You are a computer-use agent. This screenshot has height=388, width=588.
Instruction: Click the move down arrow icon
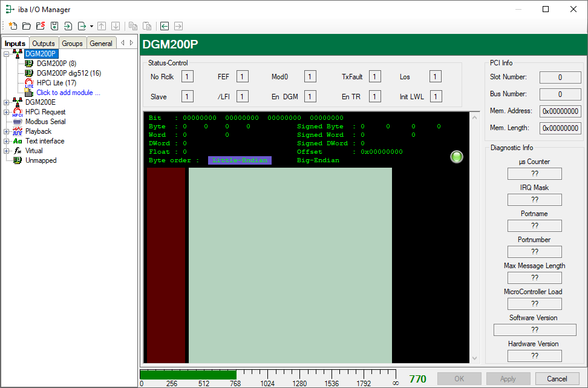click(x=116, y=26)
